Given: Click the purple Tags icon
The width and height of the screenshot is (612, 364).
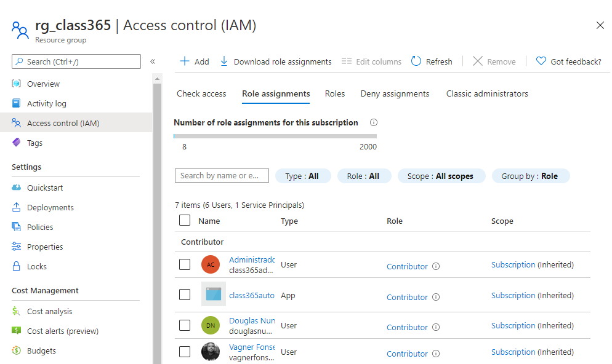Looking at the screenshot, I should click(17, 143).
